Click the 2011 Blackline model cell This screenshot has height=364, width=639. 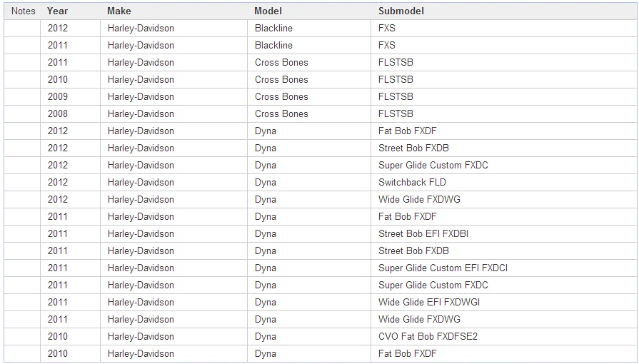tap(309, 45)
